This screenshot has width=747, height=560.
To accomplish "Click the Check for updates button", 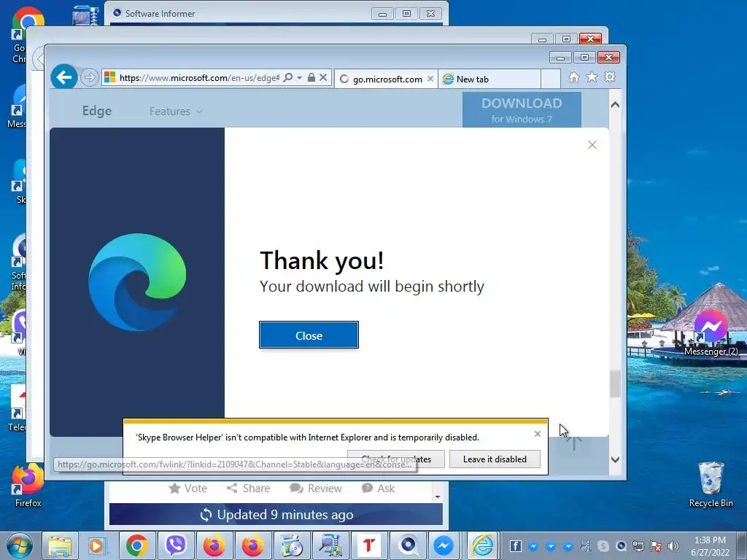I will tap(396, 459).
